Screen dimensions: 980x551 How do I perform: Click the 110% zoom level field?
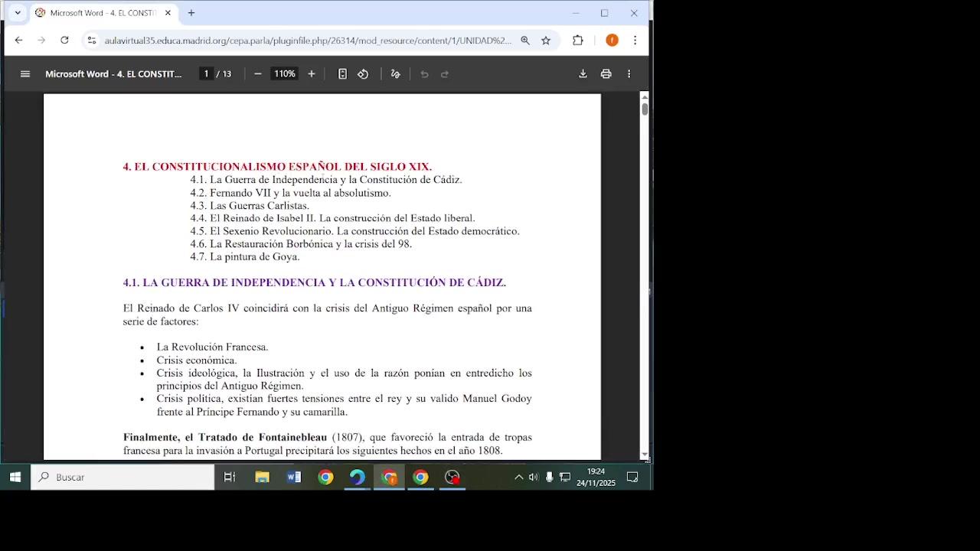coord(285,74)
